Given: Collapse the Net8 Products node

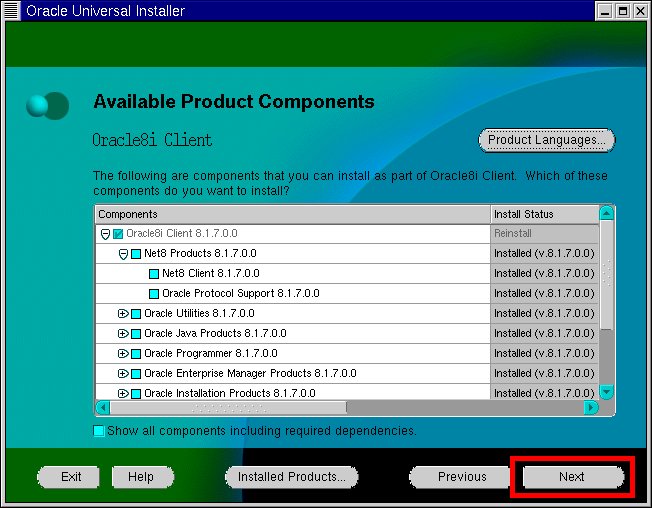Looking at the screenshot, I should (x=123, y=254).
